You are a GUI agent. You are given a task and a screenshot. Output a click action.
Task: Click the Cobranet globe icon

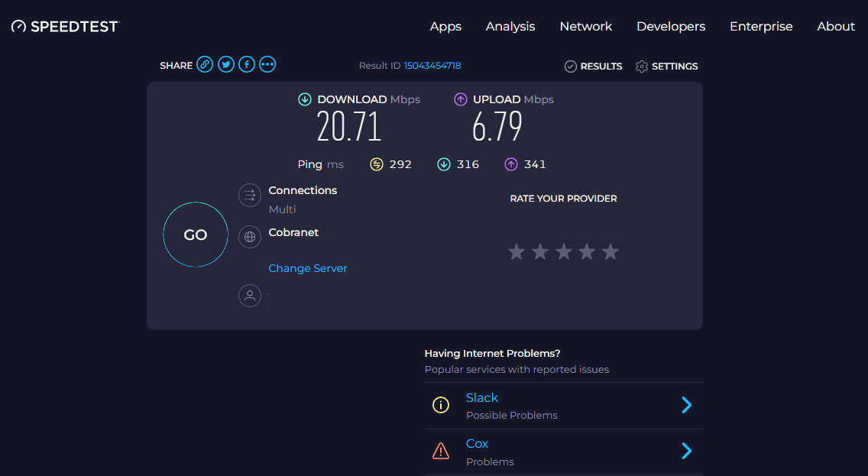pos(249,237)
